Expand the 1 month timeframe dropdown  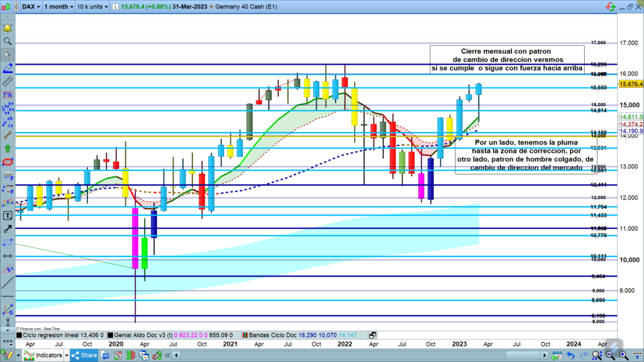point(57,6)
